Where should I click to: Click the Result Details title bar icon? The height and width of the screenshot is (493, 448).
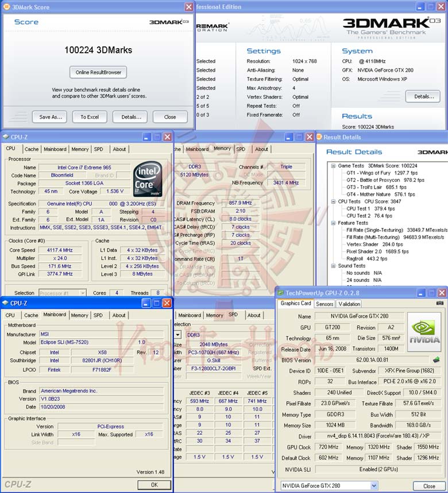tap(319, 137)
